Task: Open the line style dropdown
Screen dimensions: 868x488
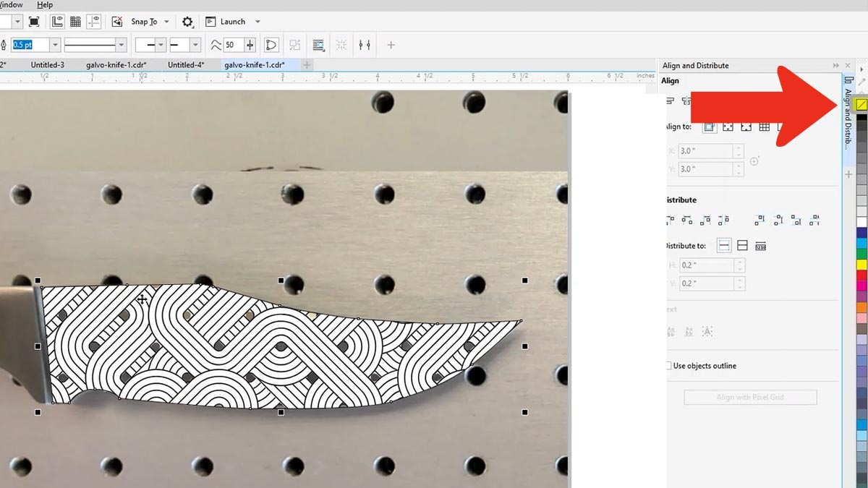Action: click(x=121, y=45)
